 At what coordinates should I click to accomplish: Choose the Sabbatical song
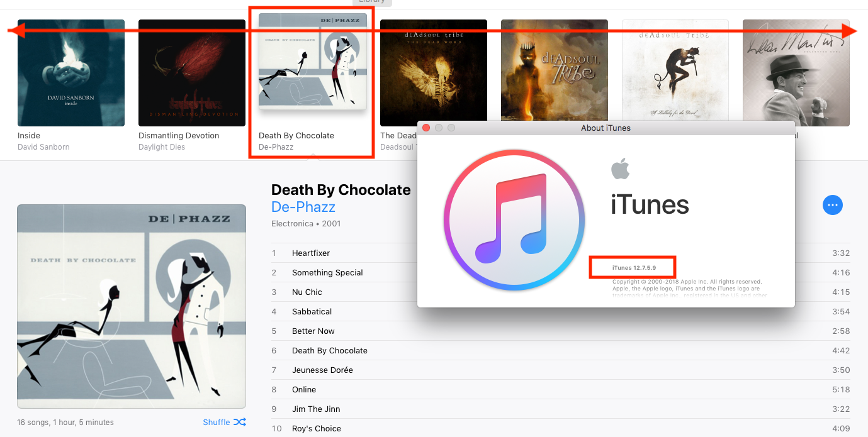560,311
